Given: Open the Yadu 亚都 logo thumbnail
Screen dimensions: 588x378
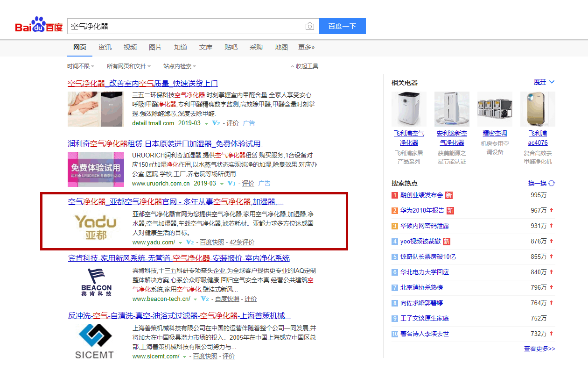Looking at the screenshot, I should (x=96, y=226).
